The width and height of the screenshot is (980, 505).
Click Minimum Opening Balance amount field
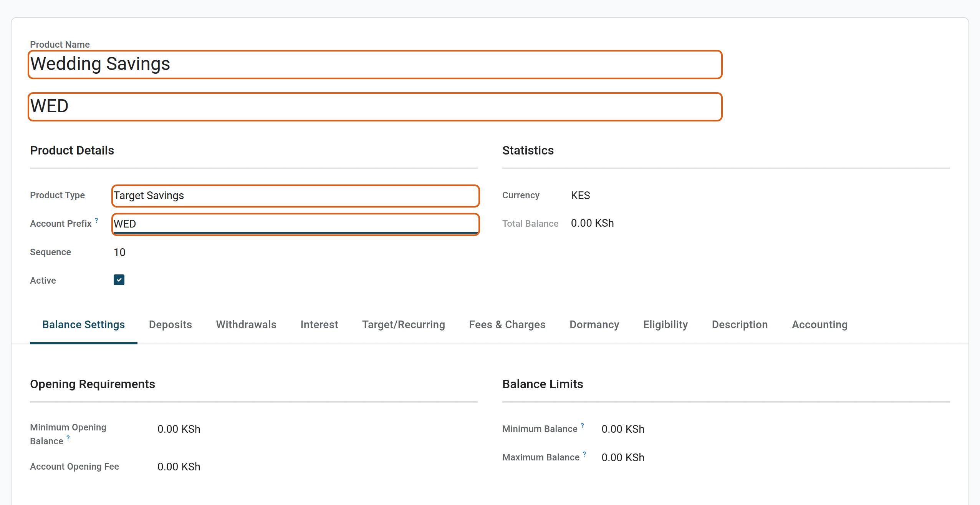pos(179,429)
